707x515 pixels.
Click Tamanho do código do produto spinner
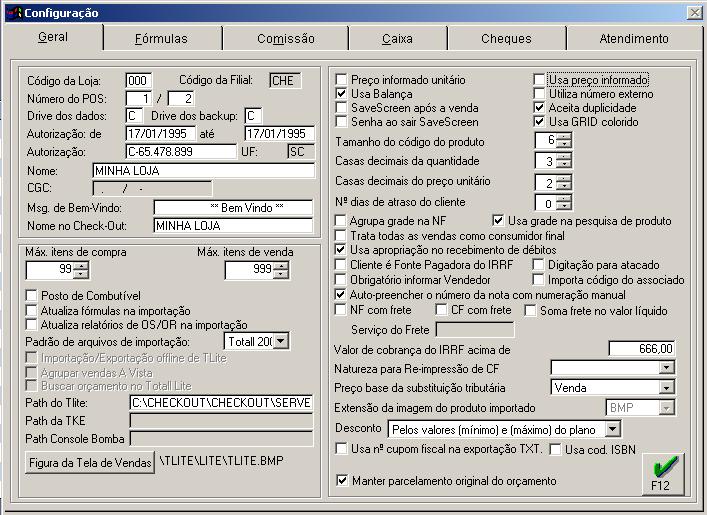click(564, 140)
